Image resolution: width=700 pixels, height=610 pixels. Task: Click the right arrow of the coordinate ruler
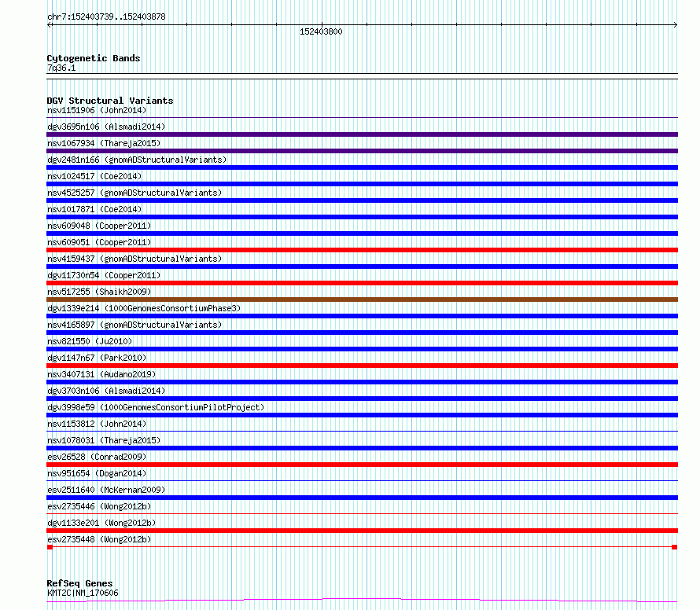pyautogui.click(x=676, y=25)
